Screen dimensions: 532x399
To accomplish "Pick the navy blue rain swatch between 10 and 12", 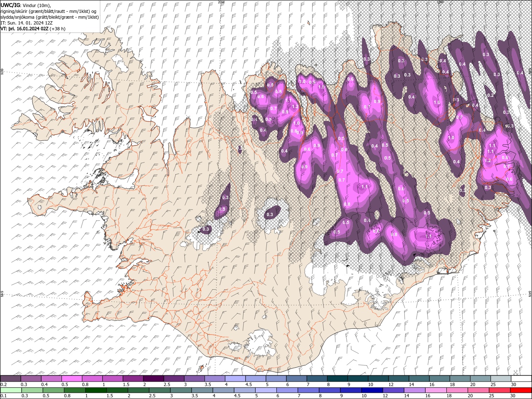I will point(372,390).
